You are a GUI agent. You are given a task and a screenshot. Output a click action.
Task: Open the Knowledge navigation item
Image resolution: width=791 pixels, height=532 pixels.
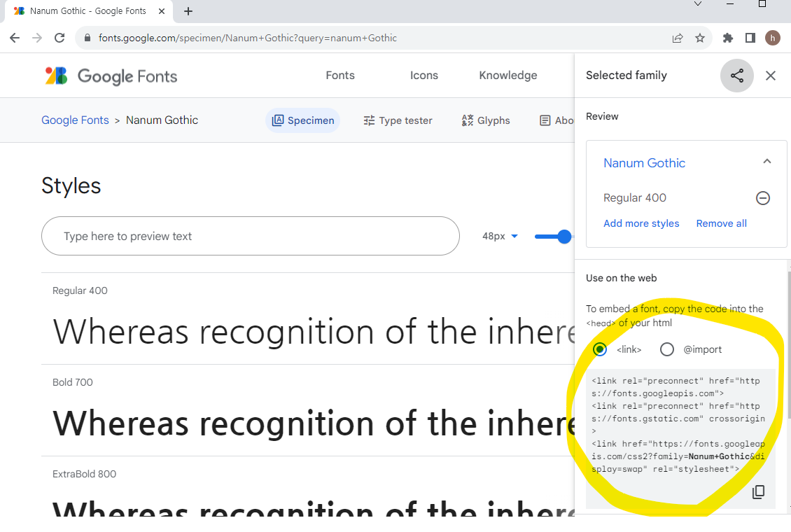(x=508, y=76)
